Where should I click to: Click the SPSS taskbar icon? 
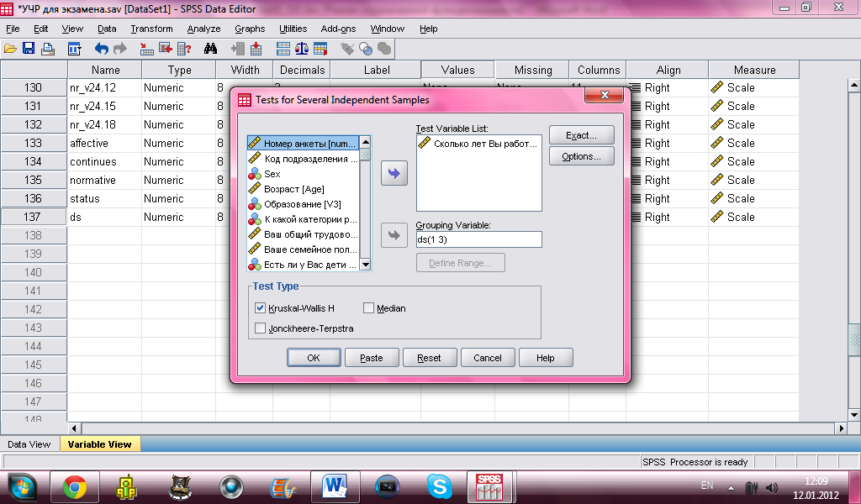point(489,486)
